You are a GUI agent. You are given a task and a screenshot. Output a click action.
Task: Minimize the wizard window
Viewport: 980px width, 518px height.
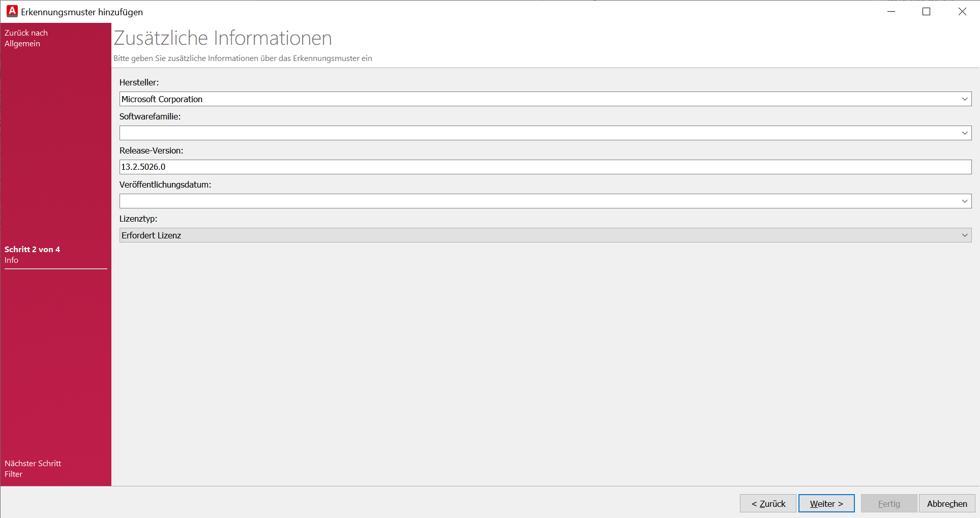pyautogui.click(x=891, y=12)
